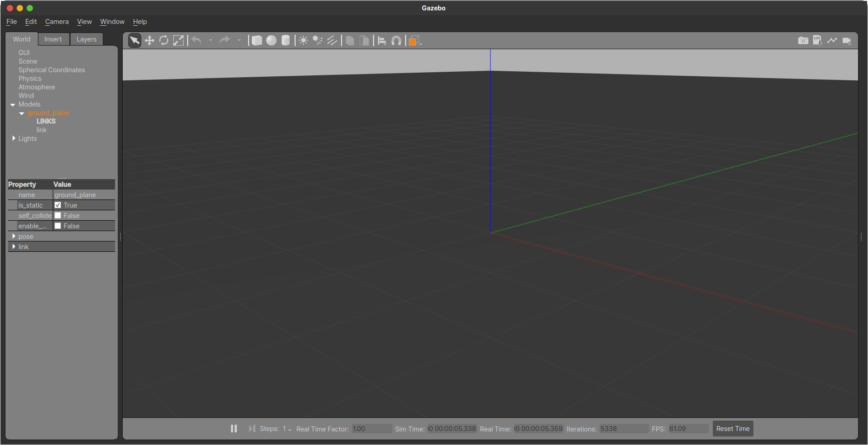Screen dimensions: 868x445
Task: Click the redo arrow icon
Action: click(x=225, y=41)
